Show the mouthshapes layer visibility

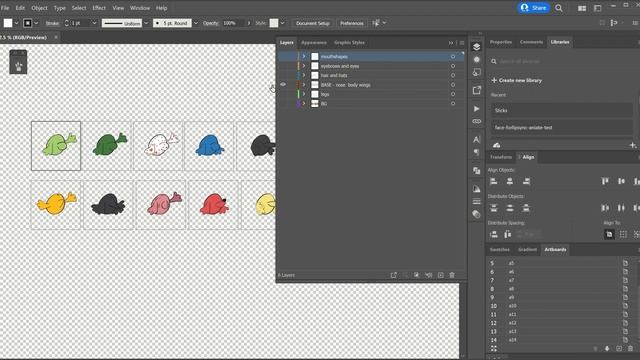point(283,56)
